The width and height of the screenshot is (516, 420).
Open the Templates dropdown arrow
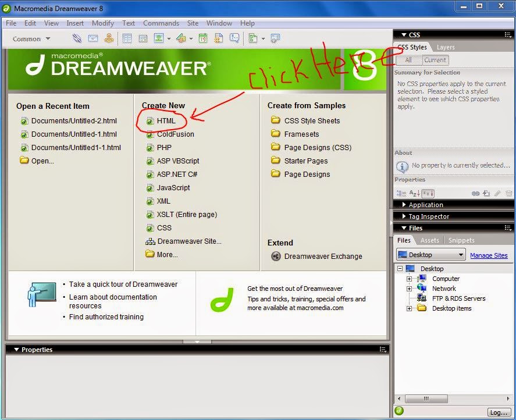click(263, 39)
